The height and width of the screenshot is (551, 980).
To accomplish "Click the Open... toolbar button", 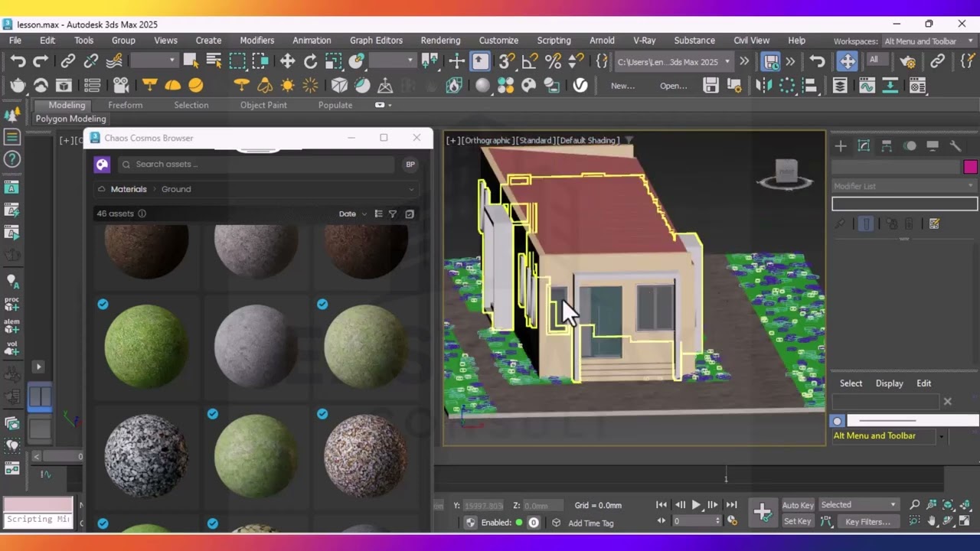I will (674, 86).
